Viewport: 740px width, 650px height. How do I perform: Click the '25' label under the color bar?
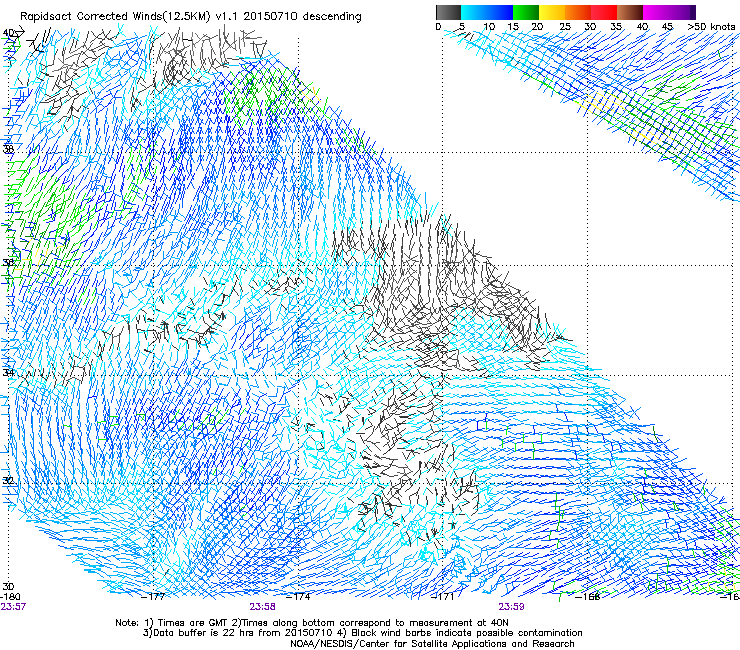(565, 27)
